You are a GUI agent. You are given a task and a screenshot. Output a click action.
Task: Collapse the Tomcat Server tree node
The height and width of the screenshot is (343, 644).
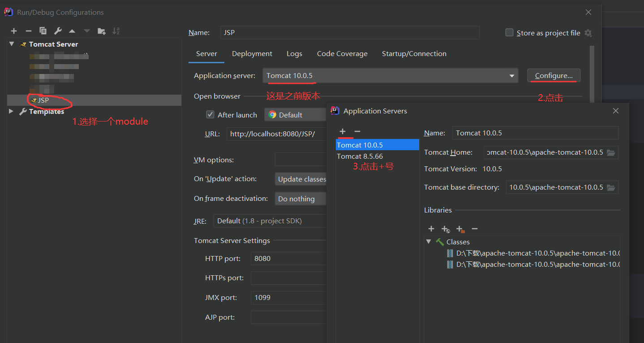coord(11,44)
